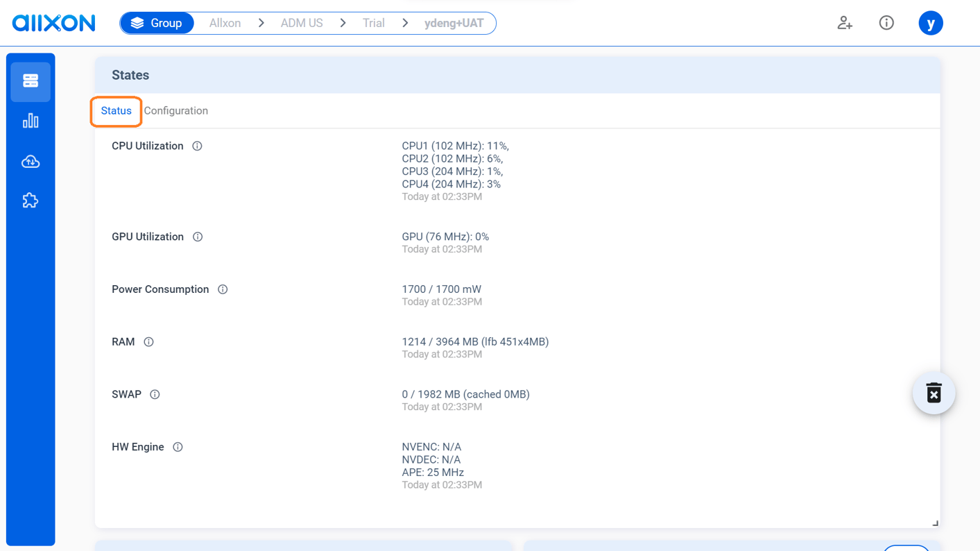Viewport: 980px width, 551px height.
Task: Select the Status tab
Action: point(116,111)
